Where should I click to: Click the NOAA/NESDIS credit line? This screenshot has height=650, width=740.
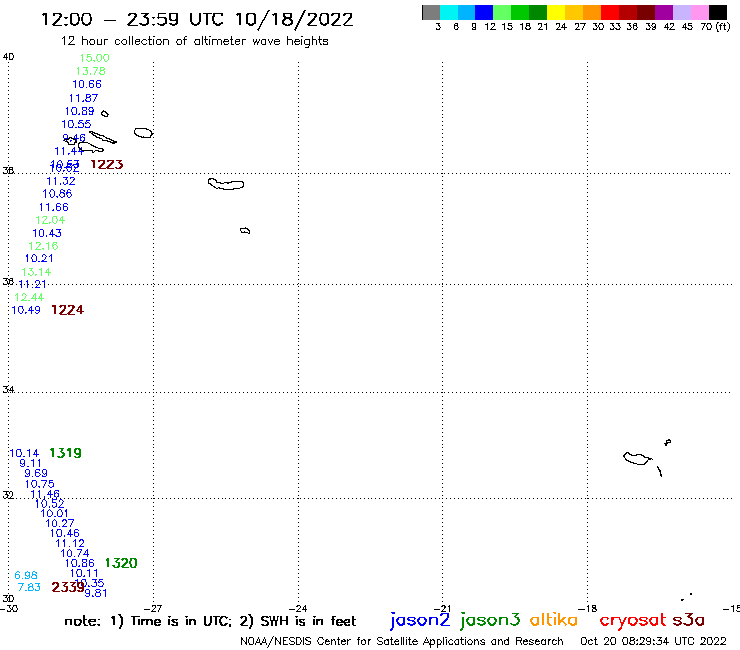click(402, 642)
